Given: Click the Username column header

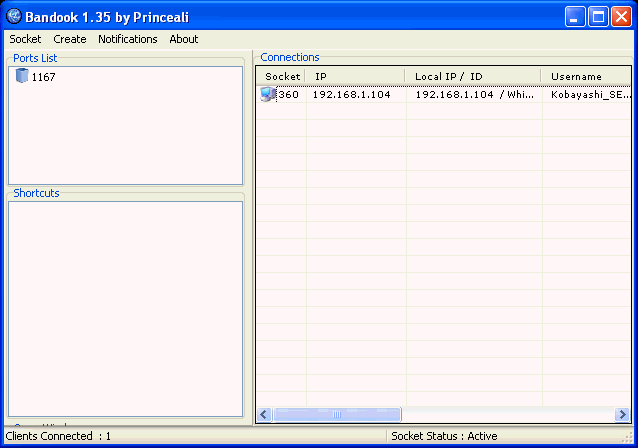Looking at the screenshot, I should [586, 76].
